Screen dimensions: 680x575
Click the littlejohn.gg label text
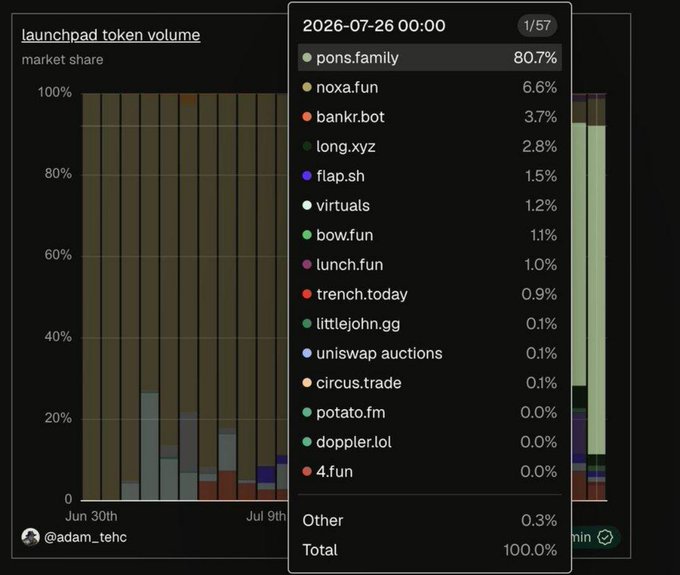tap(358, 324)
